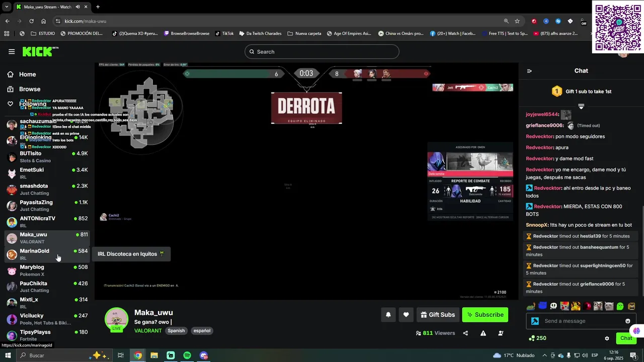The height and width of the screenshot is (362, 644).
Task: Open smashdota channel in sidebar
Action: click(x=47, y=189)
